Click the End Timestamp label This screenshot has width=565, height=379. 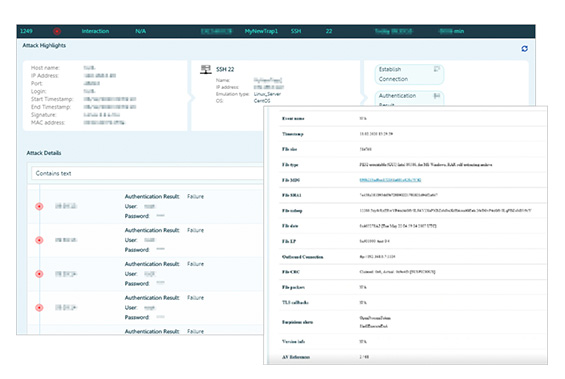(x=51, y=107)
